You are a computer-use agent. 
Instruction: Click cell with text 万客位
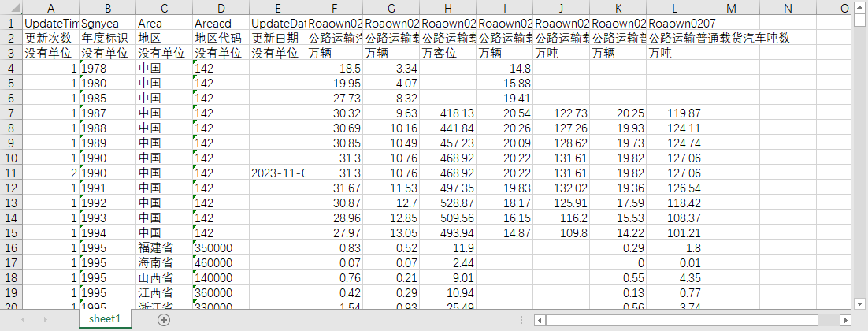[448, 54]
